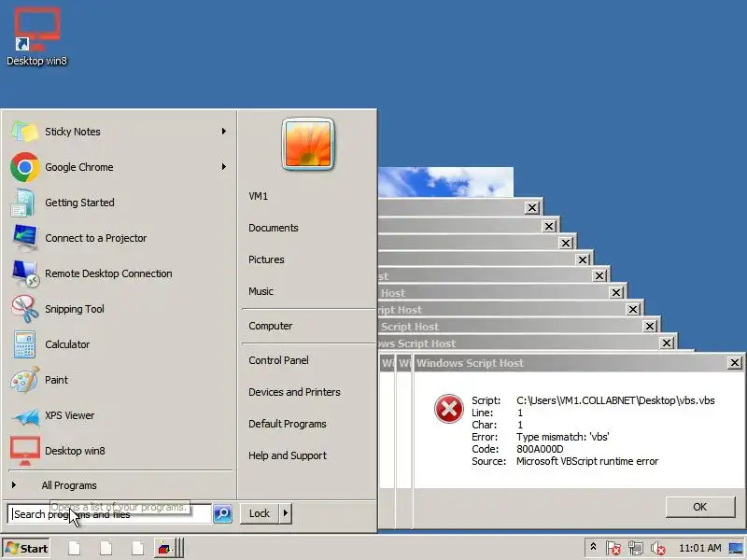Click the 11:01 AM clock
This screenshot has height=560, width=747.
coord(699,548)
